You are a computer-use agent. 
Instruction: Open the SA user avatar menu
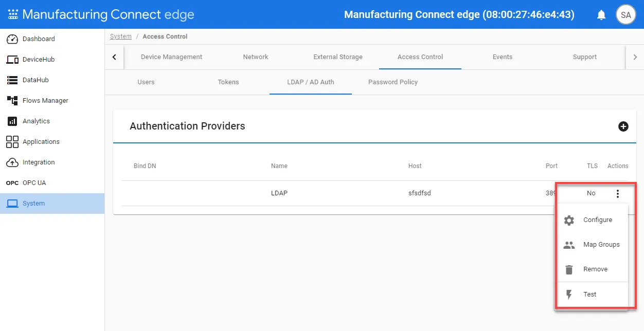click(625, 15)
